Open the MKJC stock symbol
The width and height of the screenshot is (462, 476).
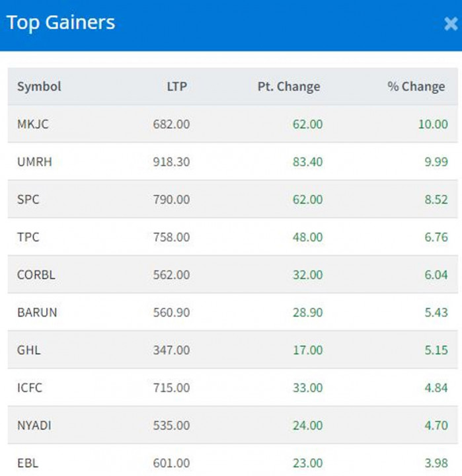(x=33, y=124)
